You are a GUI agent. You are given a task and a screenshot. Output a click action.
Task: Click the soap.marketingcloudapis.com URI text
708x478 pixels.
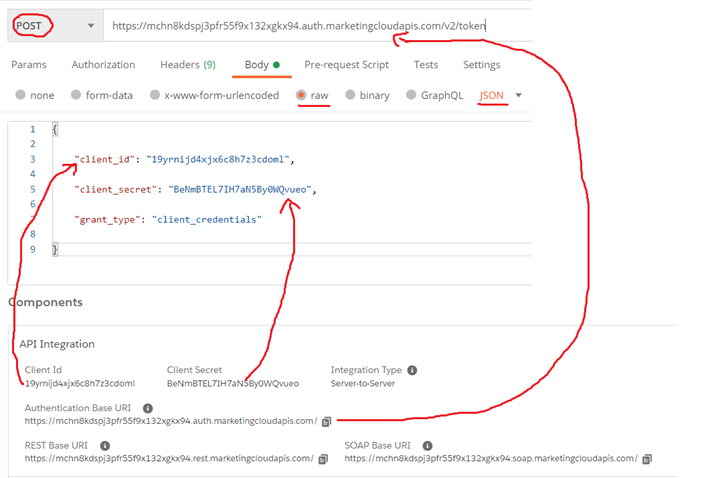tap(491, 459)
